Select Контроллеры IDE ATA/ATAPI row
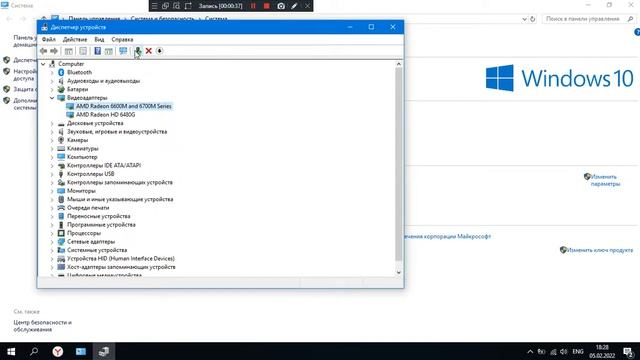This screenshot has width=640, height=360. pyautogui.click(x=104, y=165)
